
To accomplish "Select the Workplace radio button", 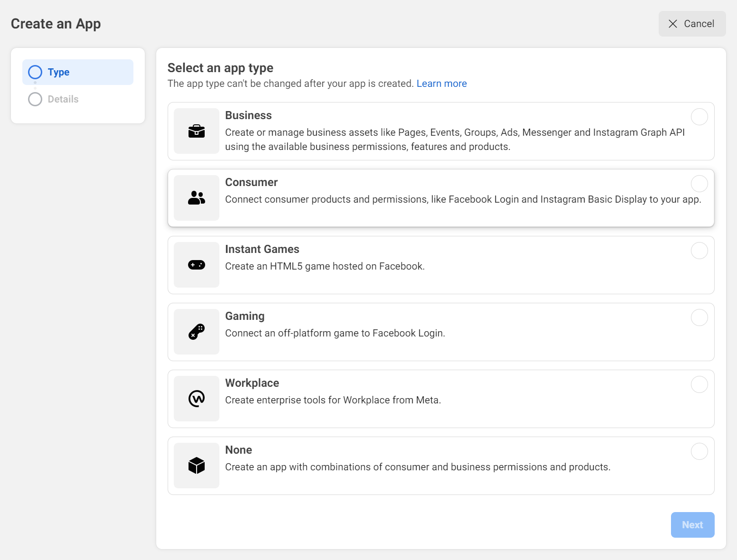I will (x=699, y=384).
